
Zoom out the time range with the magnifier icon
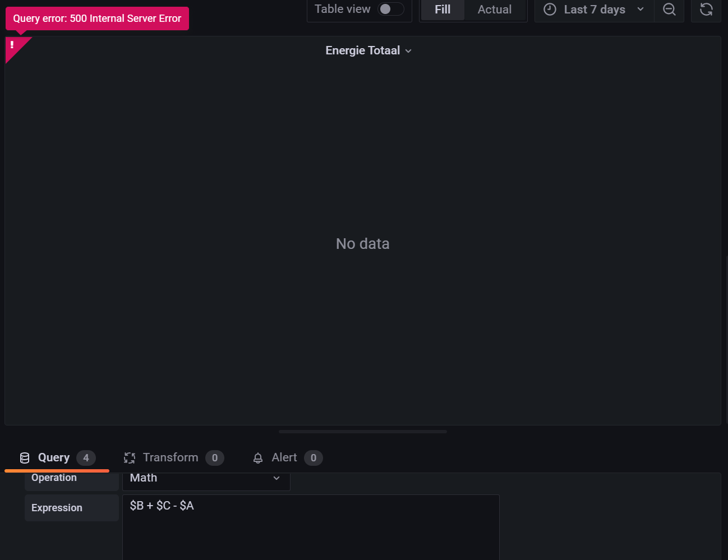coord(669,10)
